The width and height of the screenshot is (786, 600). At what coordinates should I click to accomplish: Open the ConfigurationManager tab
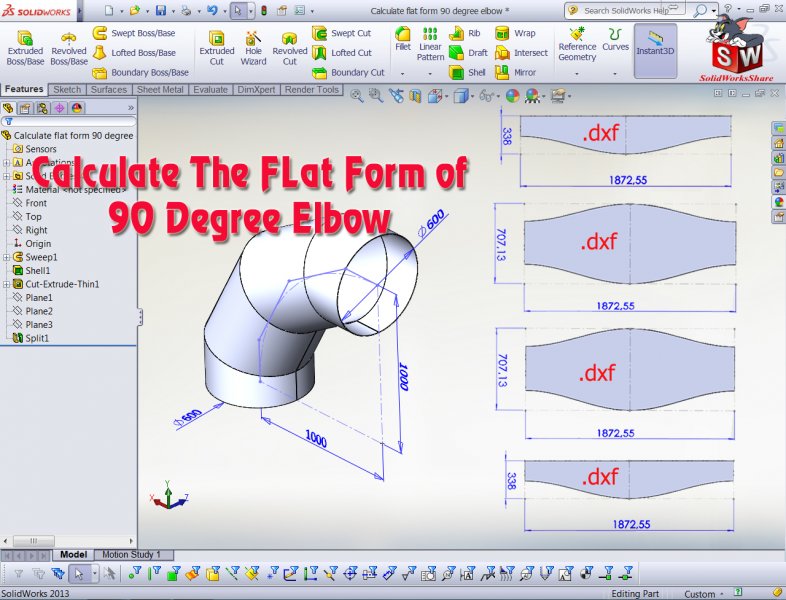(42, 108)
